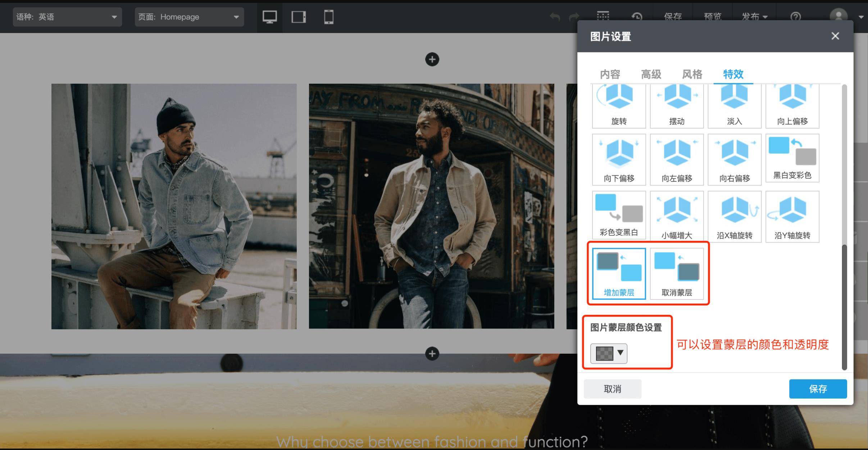This screenshot has height=450, width=868.
Task: Choose the 黑白变彩色 effect
Action: 792,159
